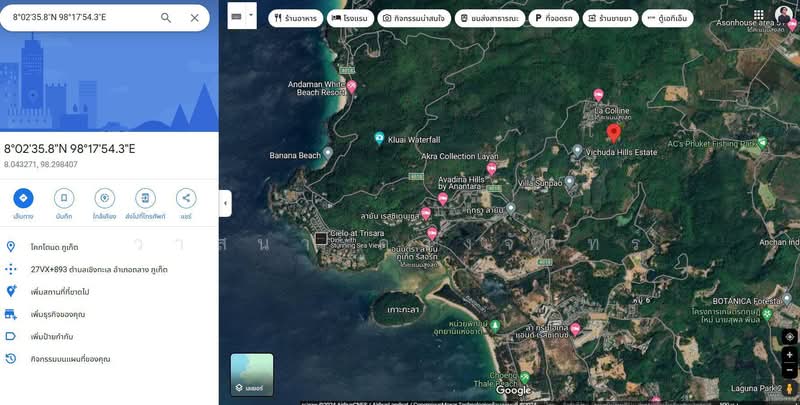Open the Google account avatar
This screenshot has height=405, width=800.
[784, 15]
